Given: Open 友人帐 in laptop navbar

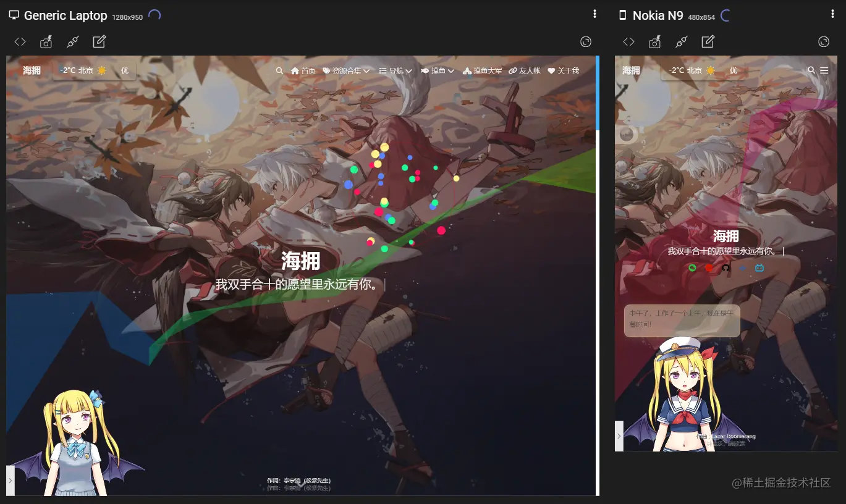Looking at the screenshot, I should tap(525, 71).
